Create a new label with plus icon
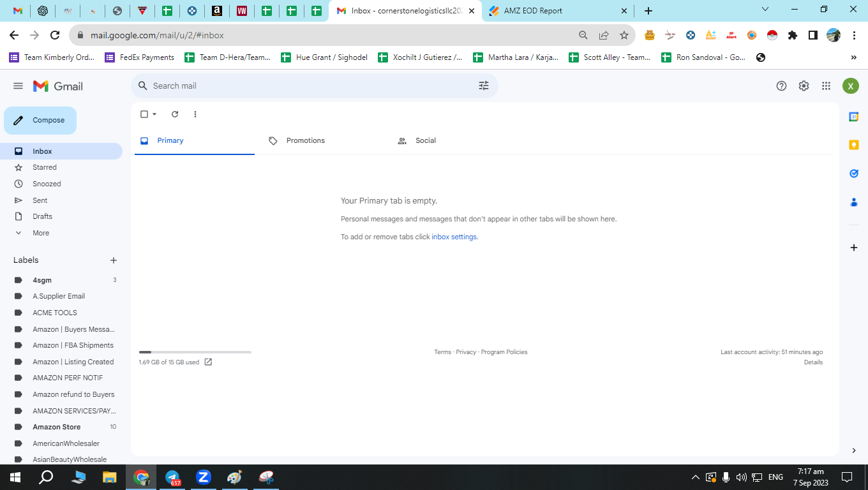This screenshot has height=490, width=868. 114,260
